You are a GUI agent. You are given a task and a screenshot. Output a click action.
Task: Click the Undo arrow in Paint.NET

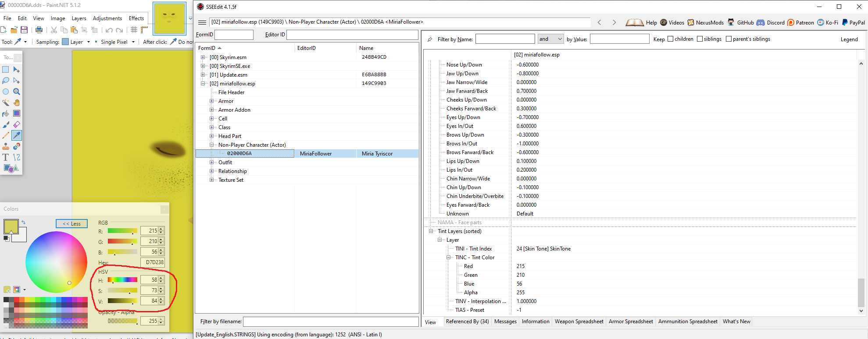tap(109, 30)
